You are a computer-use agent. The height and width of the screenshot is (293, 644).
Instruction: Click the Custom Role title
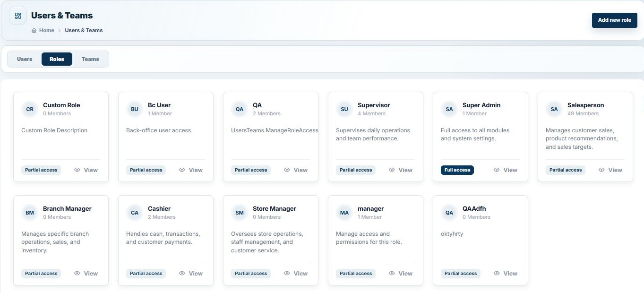(61, 105)
